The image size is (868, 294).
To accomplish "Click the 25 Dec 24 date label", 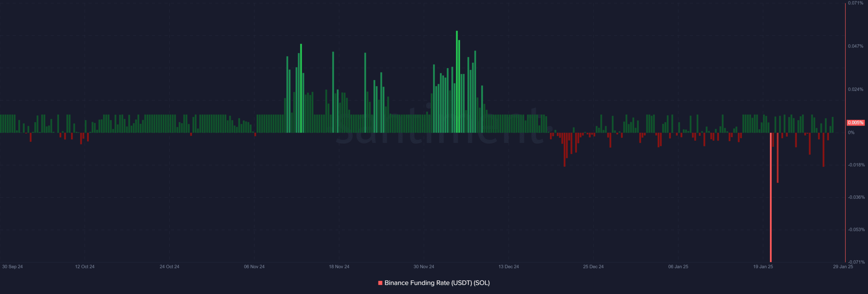I will click(x=593, y=267).
